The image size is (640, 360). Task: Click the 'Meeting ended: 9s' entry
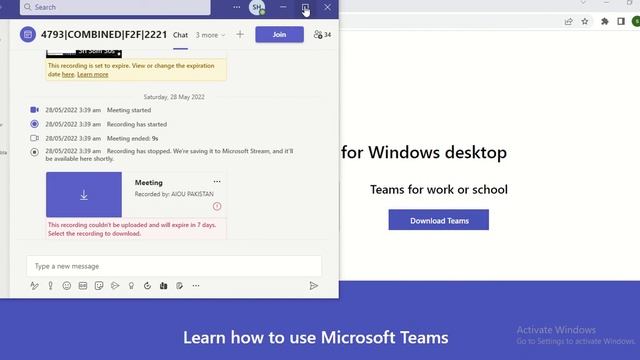pos(132,138)
